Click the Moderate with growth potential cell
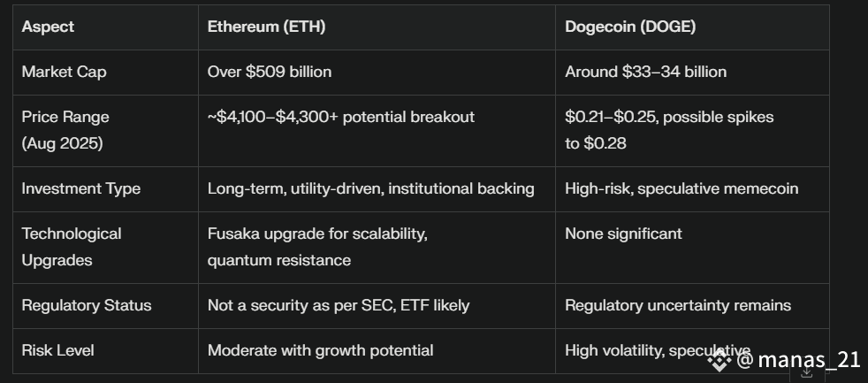The image size is (868, 383). point(321,351)
